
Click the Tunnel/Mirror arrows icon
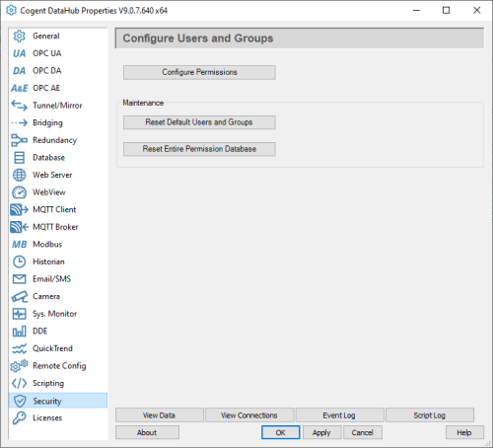19,106
